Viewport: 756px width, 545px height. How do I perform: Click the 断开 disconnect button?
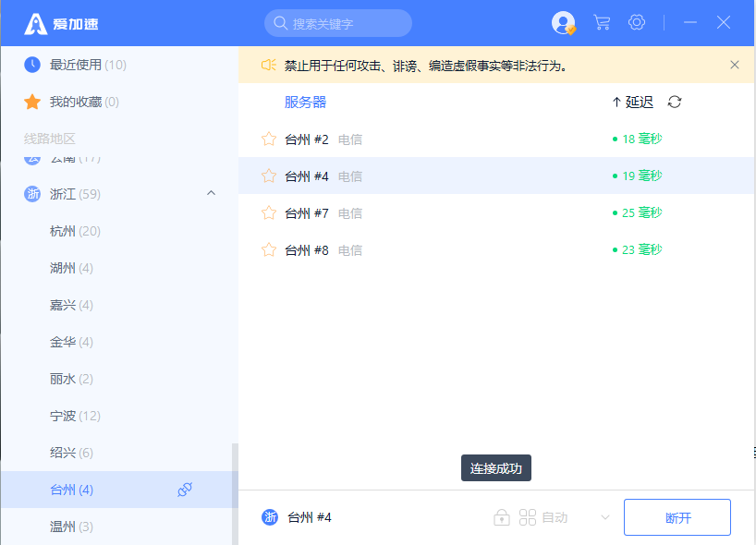coord(677,517)
